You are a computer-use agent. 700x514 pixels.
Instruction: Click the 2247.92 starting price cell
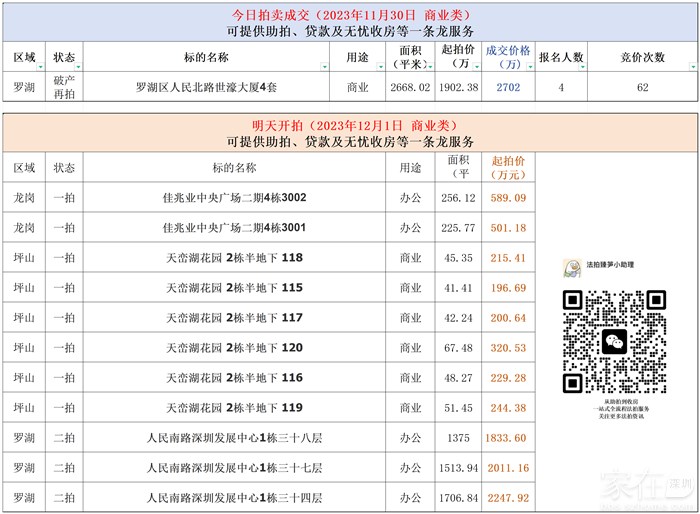pyautogui.click(x=508, y=497)
